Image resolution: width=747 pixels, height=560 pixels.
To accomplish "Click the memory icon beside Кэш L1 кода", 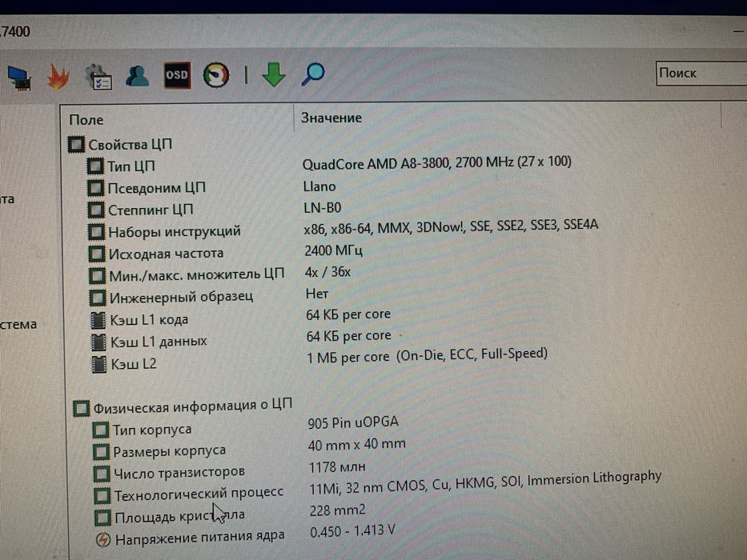I will pyautogui.click(x=98, y=320).
